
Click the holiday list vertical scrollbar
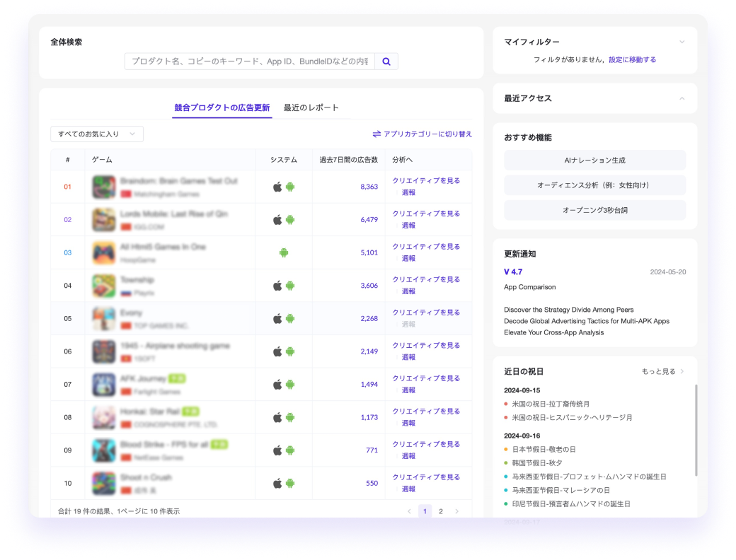tap(696, 430)
